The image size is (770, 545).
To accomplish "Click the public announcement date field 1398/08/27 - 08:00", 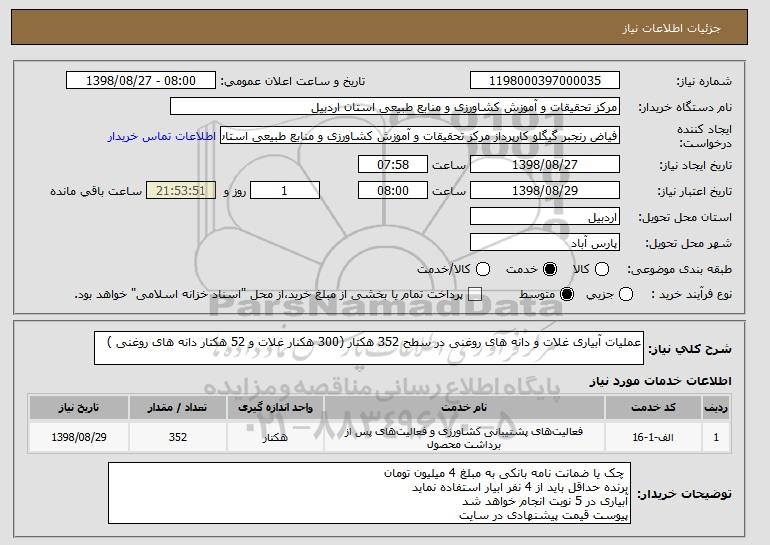I will tap(141, 81).
